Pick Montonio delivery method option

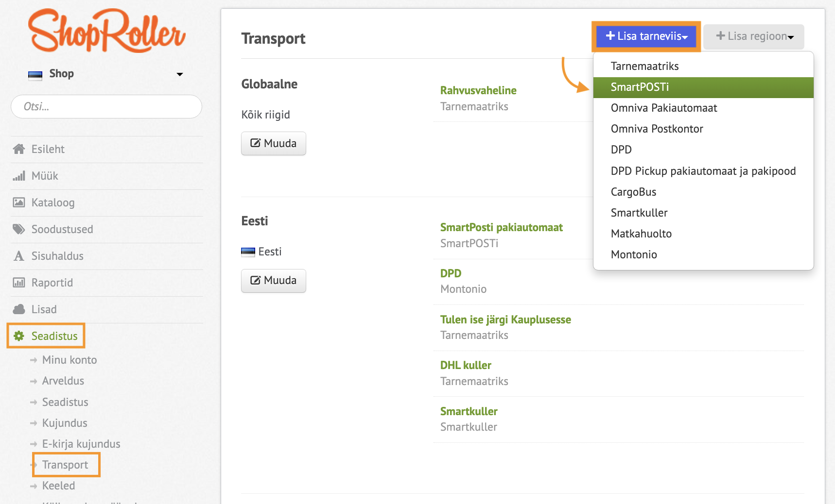(633, 255)
